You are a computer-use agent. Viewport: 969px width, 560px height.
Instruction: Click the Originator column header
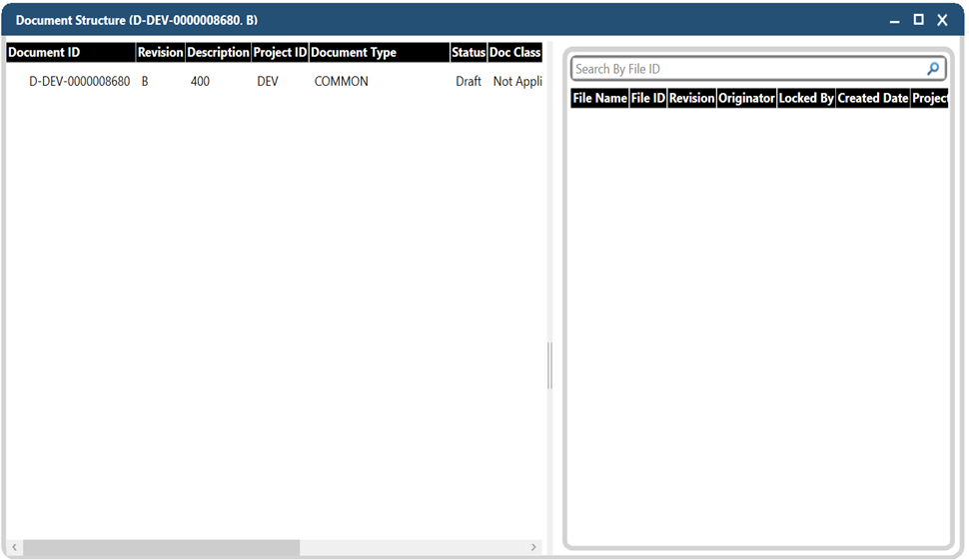pyautogui.click(x=746, y=99)
